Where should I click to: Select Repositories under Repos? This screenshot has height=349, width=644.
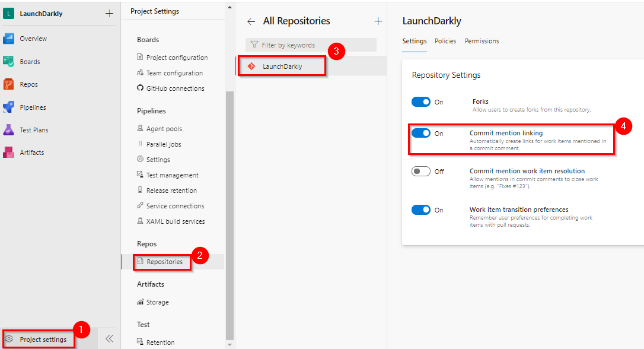coord(165,262)
